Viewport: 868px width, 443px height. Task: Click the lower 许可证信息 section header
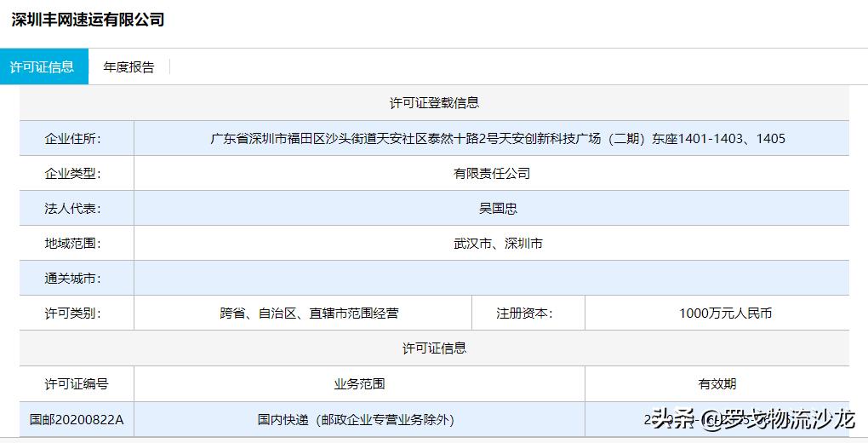[434, 348]
